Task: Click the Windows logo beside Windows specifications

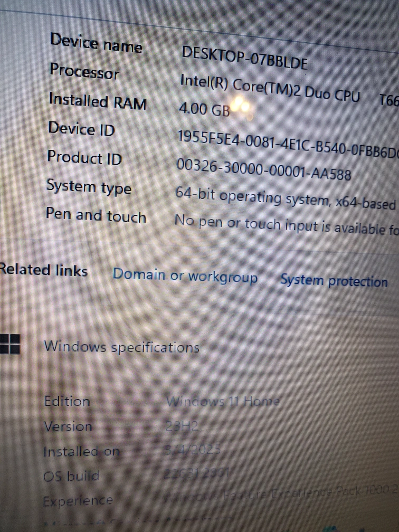Action: click(x=10, y=344)
